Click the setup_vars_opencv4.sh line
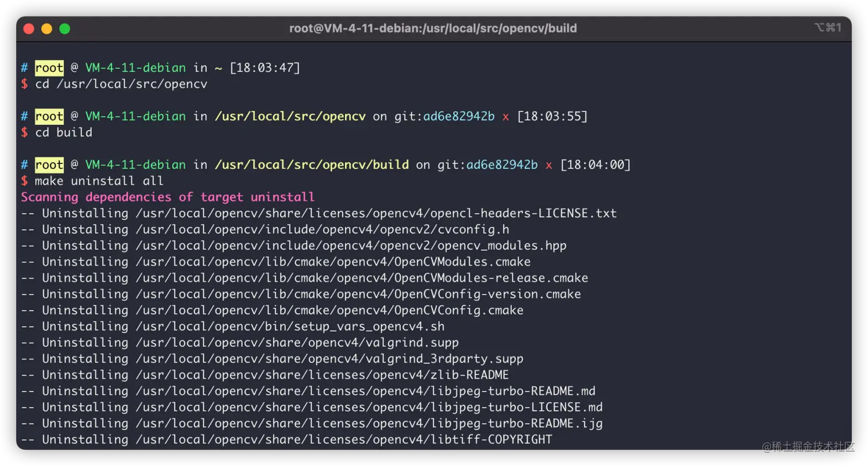The height and width of the screenshot is (466, 868). point(232,326)
